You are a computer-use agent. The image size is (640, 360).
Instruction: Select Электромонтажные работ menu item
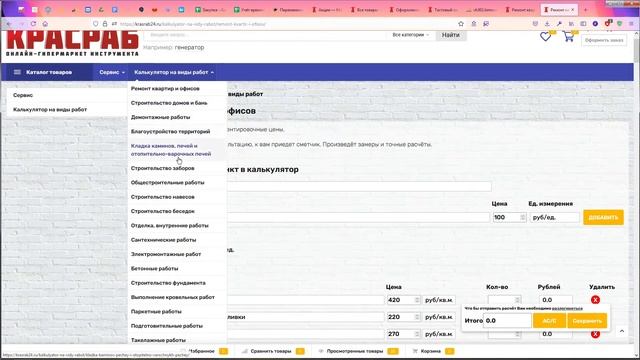coord(166,254)
